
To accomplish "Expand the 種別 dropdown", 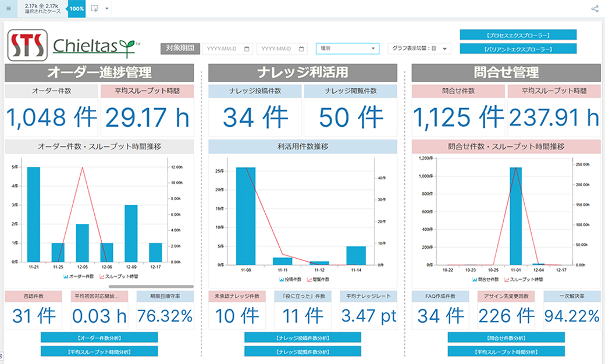I will tap(347, 49).
